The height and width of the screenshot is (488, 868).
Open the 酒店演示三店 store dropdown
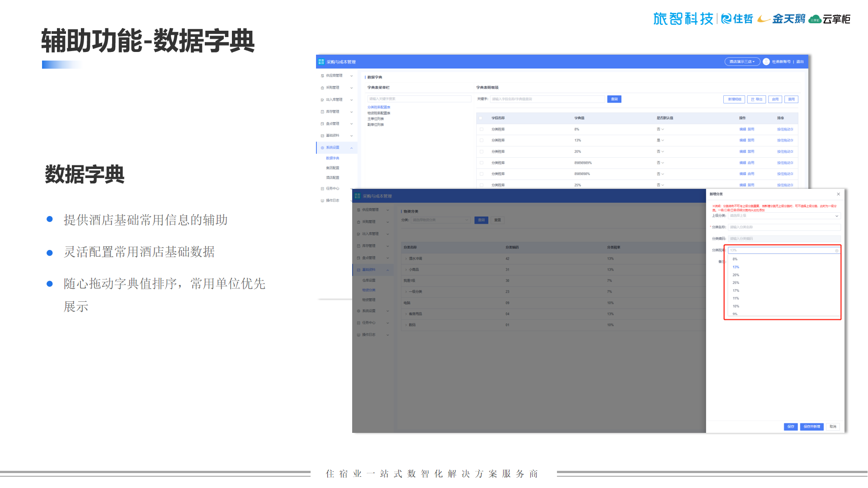[x=742, y=62]
